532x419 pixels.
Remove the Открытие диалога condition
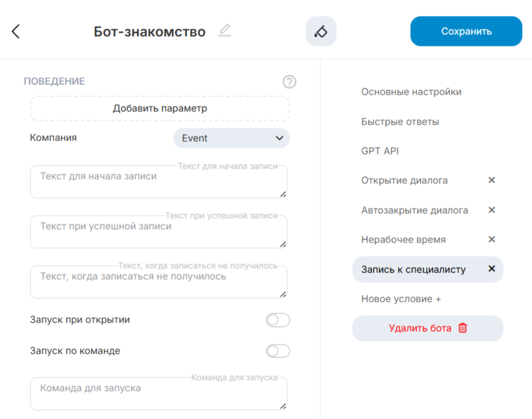point(492,180)
